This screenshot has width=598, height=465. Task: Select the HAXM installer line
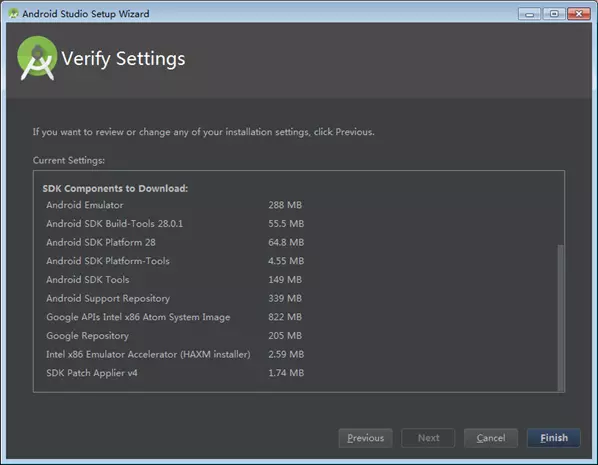click(x=175, y=355)
